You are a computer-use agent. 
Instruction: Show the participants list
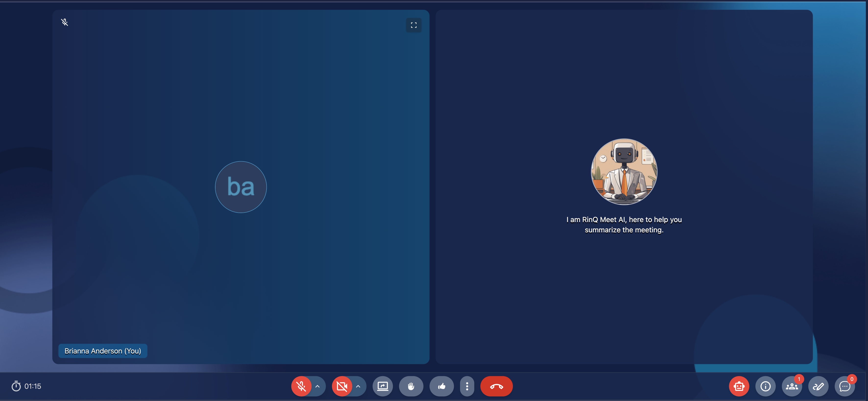tap(792, 386)
